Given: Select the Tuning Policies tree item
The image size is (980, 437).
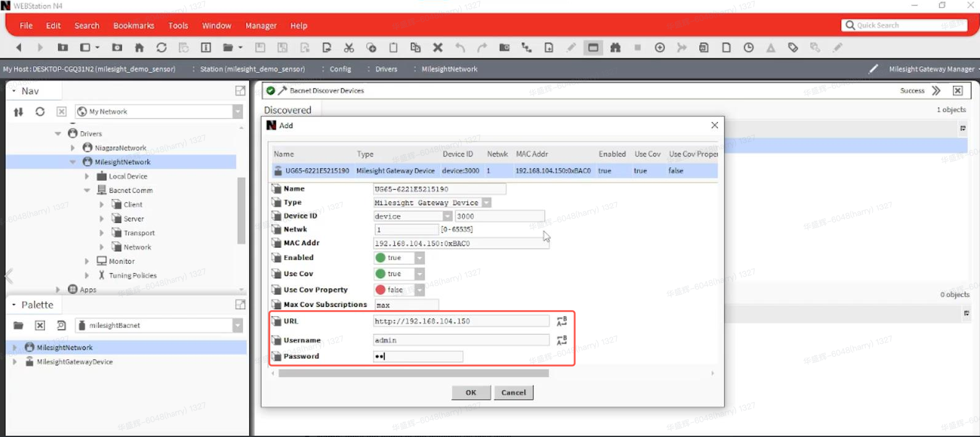Looking at the screenshot, I should pos(133,276).
